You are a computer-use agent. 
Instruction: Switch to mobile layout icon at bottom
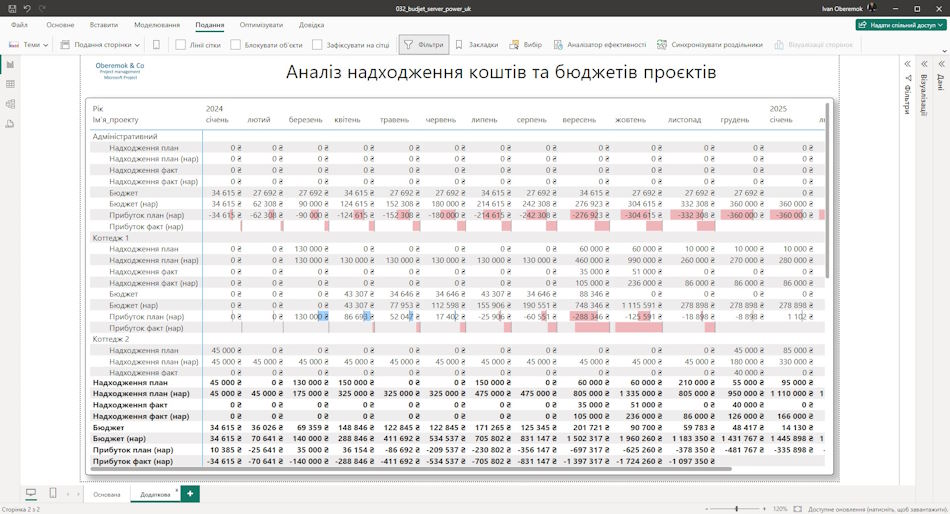tap(53, 493)
